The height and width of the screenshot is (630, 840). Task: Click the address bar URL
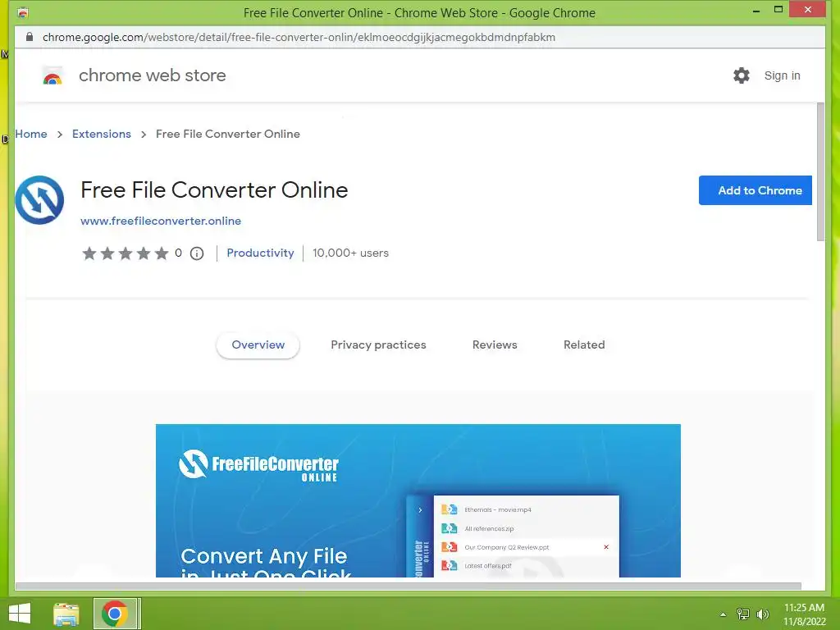click(x=299, y=37)
